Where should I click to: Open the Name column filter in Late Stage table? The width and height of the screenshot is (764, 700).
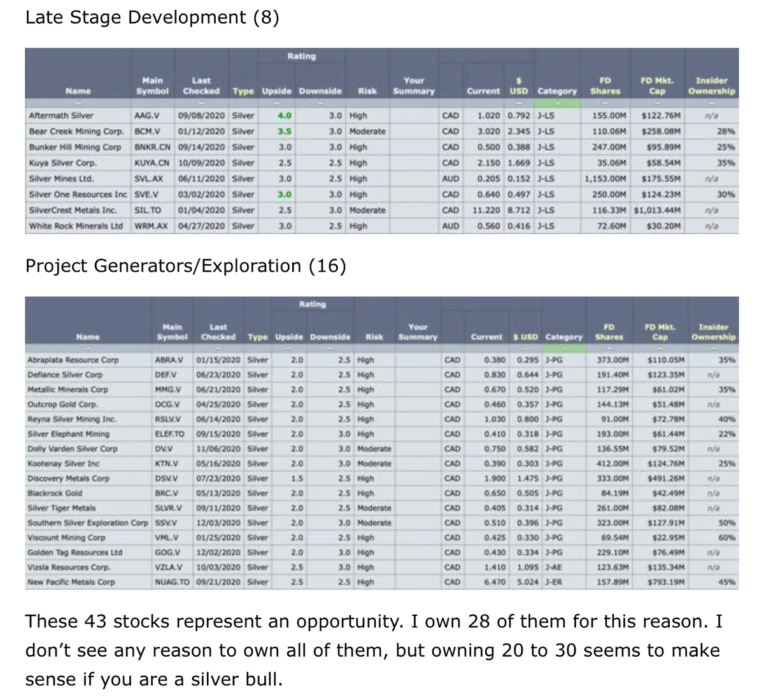click(x=78, y=103)
